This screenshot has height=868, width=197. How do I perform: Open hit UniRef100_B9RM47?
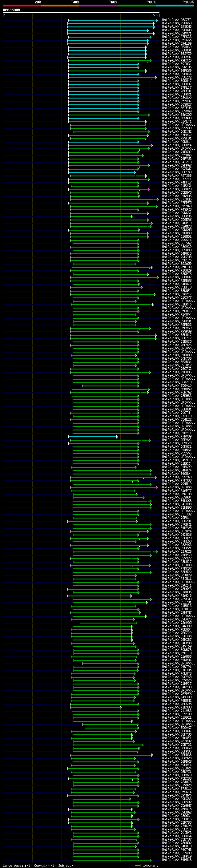pos(177,81)
